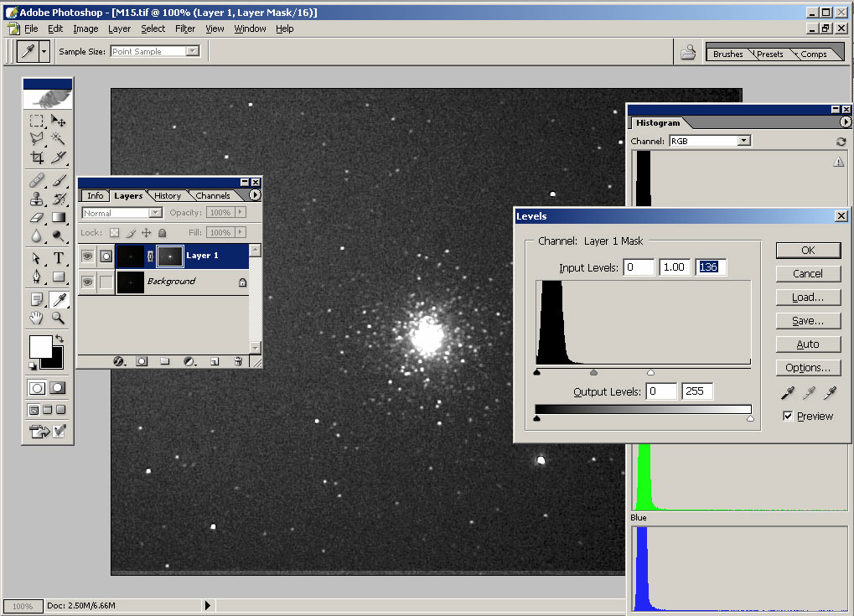
Task: Open the Filter menu
Action: click(x=185, y=28)
